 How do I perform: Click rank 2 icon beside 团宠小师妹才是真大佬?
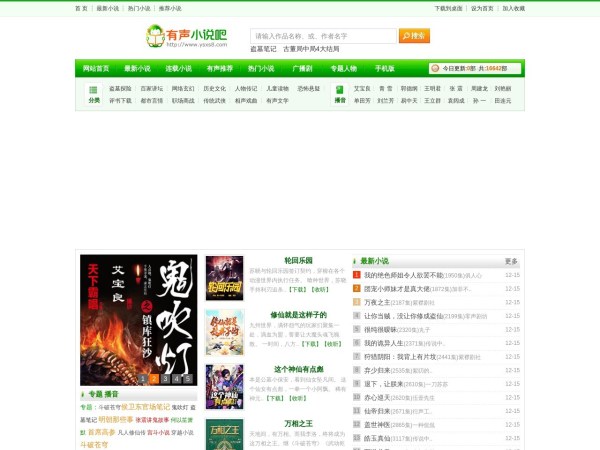(357, 289)
